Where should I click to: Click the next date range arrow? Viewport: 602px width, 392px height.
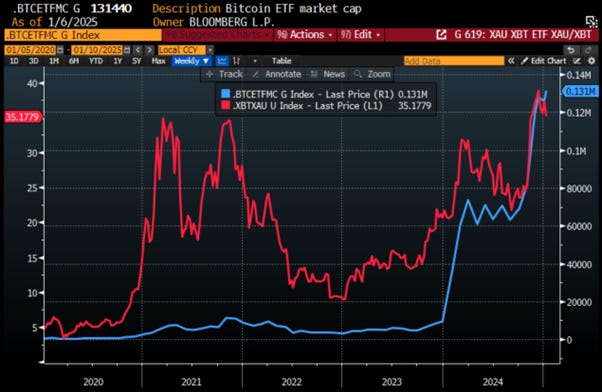point(149,50)
